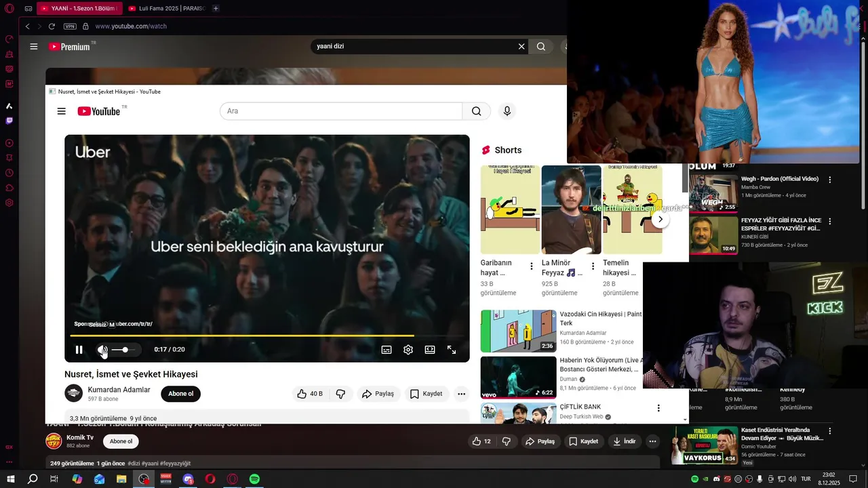The image size is (868, 488).
Task: Go to YouTube home via white logo
Action: (x=99, y=111)
